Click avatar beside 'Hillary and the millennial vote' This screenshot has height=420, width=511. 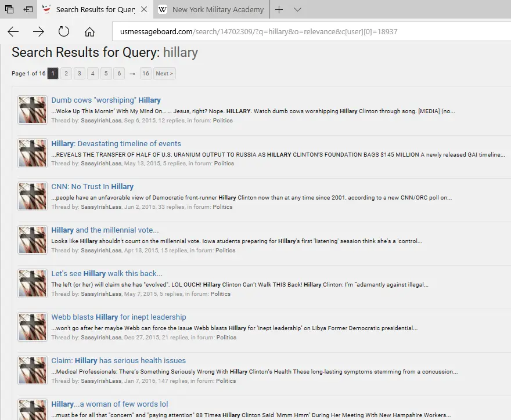click(33, 240)
